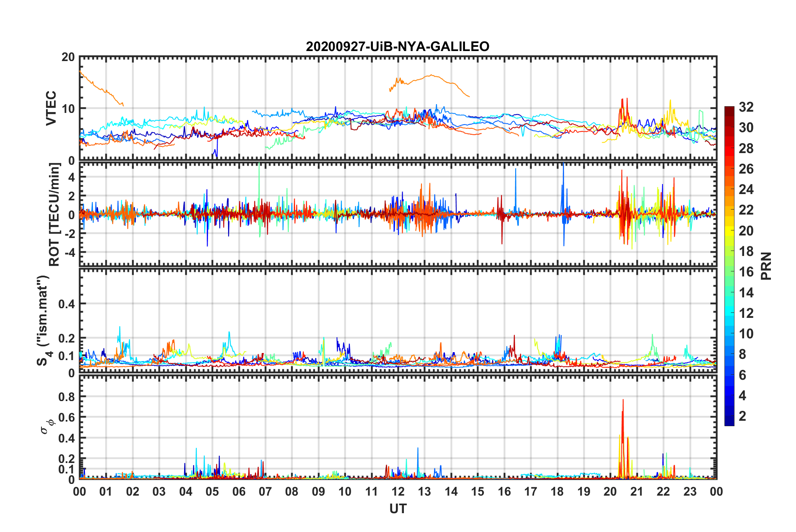The width and height of the screenshot is (796, 532).
Task: Click the sigma phi axis label
Action: click(47, 427)
